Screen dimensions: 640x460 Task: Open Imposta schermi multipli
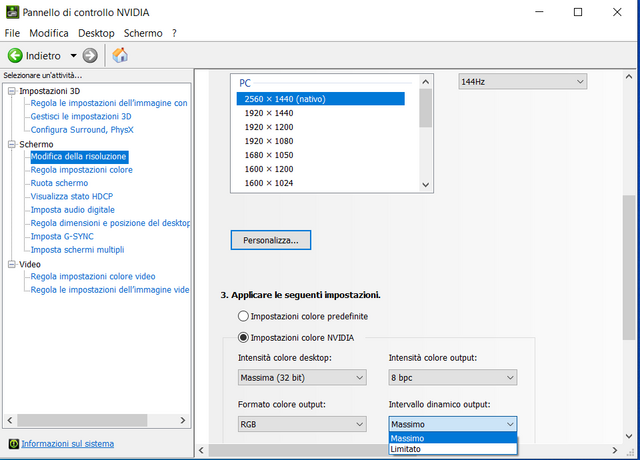(x=78, y=250)
